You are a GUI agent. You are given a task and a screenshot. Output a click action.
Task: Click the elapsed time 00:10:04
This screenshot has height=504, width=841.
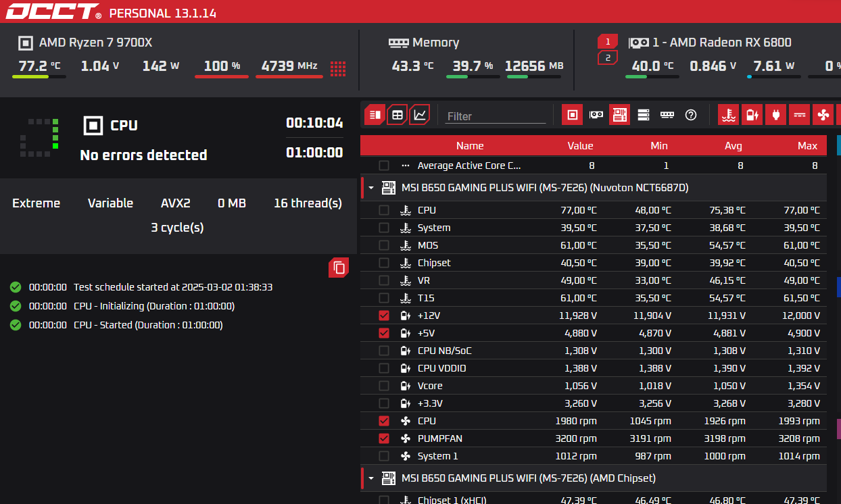click(x=314, y=123)
